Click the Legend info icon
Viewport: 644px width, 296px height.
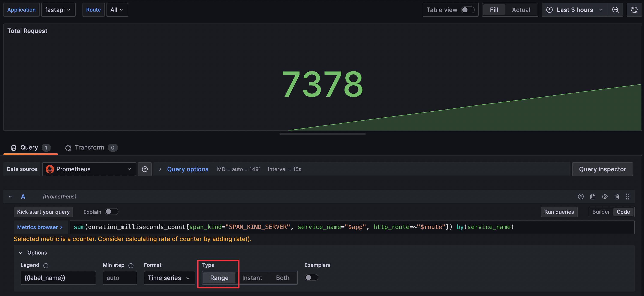click(46, 265)
